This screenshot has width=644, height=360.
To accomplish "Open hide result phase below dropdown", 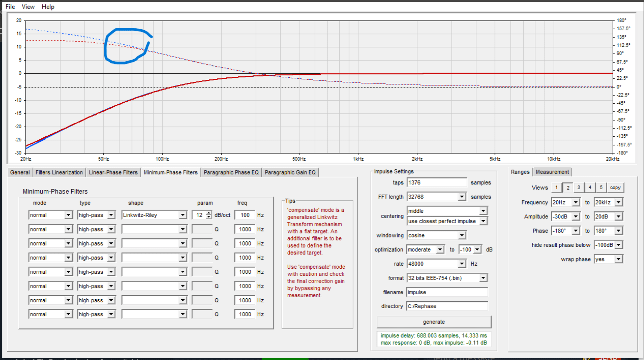I will pos(618,245).
